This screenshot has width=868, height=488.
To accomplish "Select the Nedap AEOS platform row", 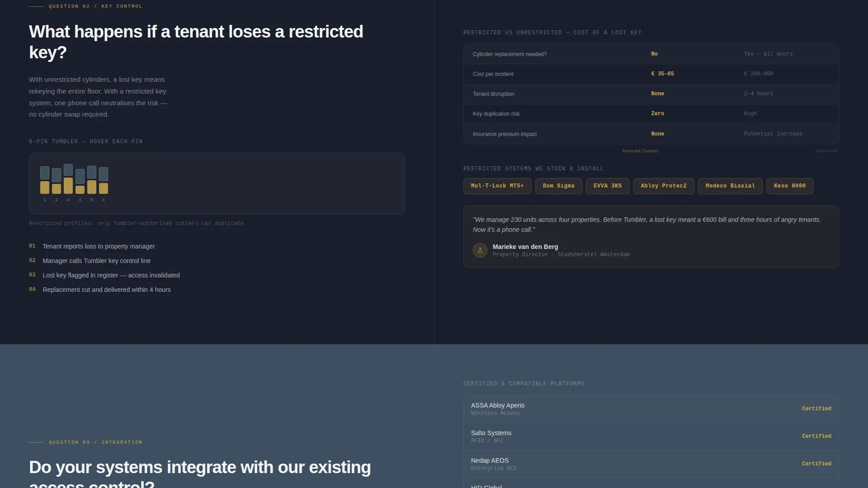I will tap(651, 464).
